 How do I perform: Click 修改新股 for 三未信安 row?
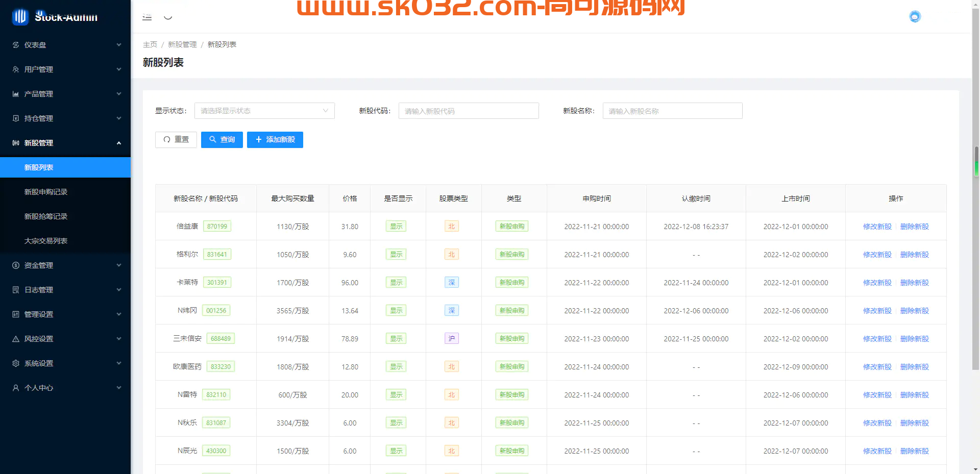coord(877,339)
